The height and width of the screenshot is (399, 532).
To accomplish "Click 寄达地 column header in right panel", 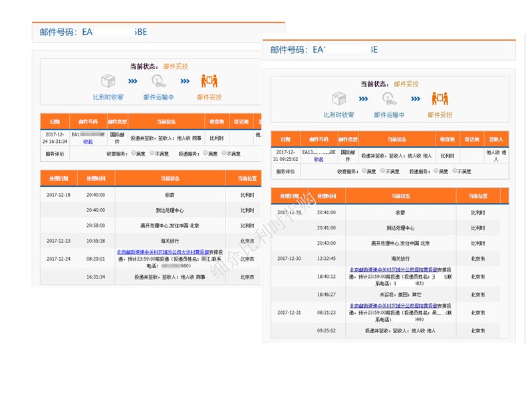I will click(x=472, y=139).
